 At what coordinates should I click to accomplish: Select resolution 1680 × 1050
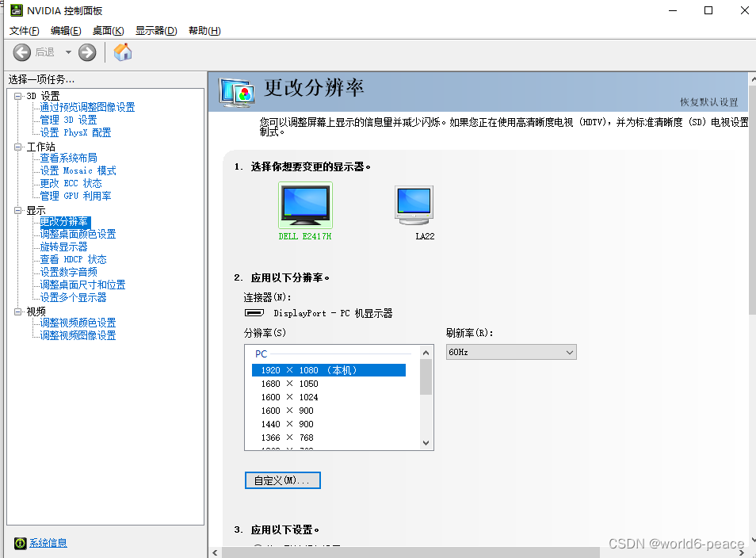click(290, 384)
